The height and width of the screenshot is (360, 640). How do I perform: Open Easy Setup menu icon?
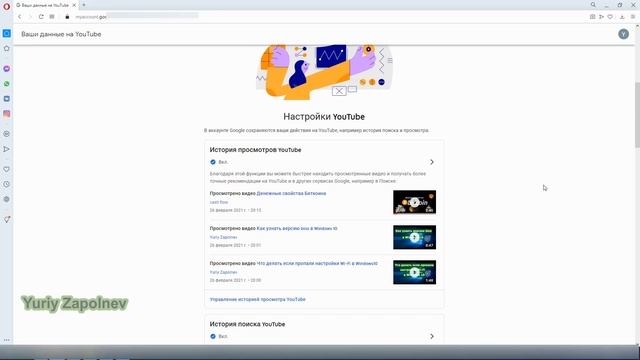633,17
